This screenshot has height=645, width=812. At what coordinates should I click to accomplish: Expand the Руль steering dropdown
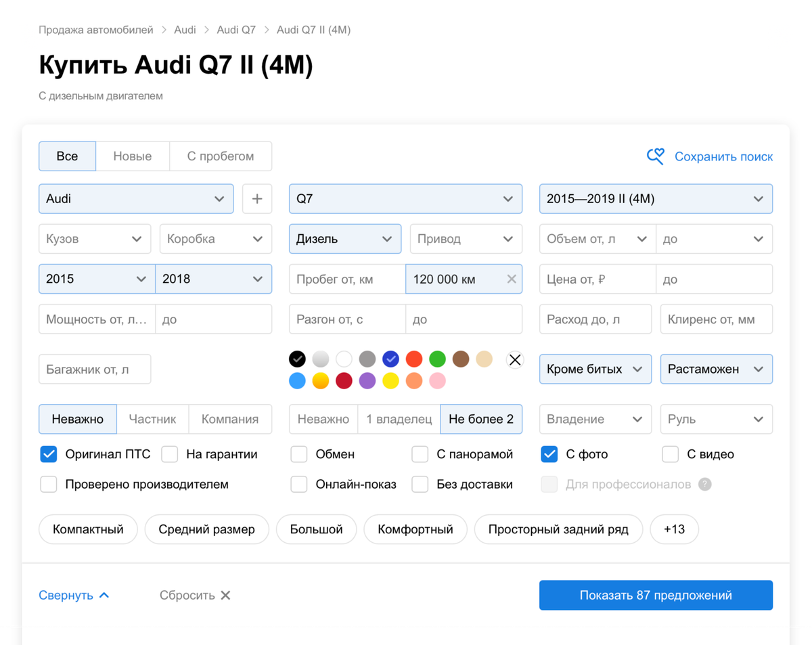click(717, 420)
